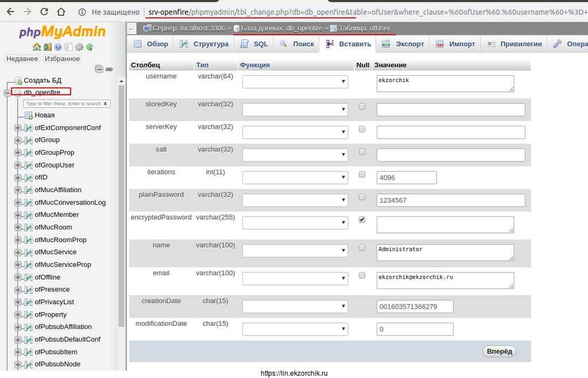Click the plainPassword value input field
The height and width of the screenshot is (378, 588).
[450, 200]
